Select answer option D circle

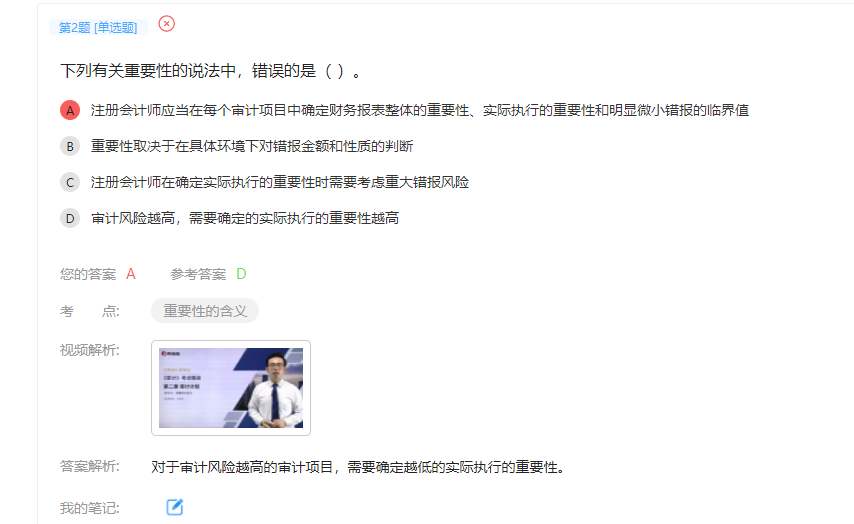[70, 218]
